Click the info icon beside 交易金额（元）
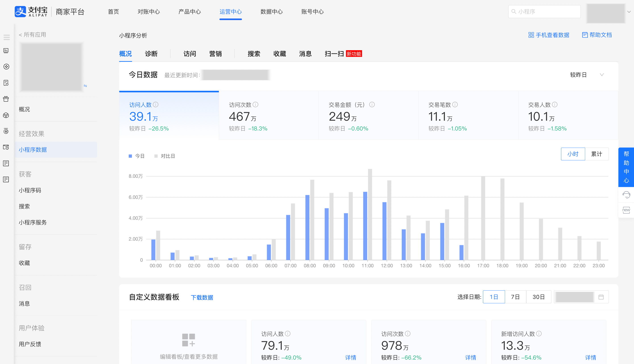 [372, 105]
